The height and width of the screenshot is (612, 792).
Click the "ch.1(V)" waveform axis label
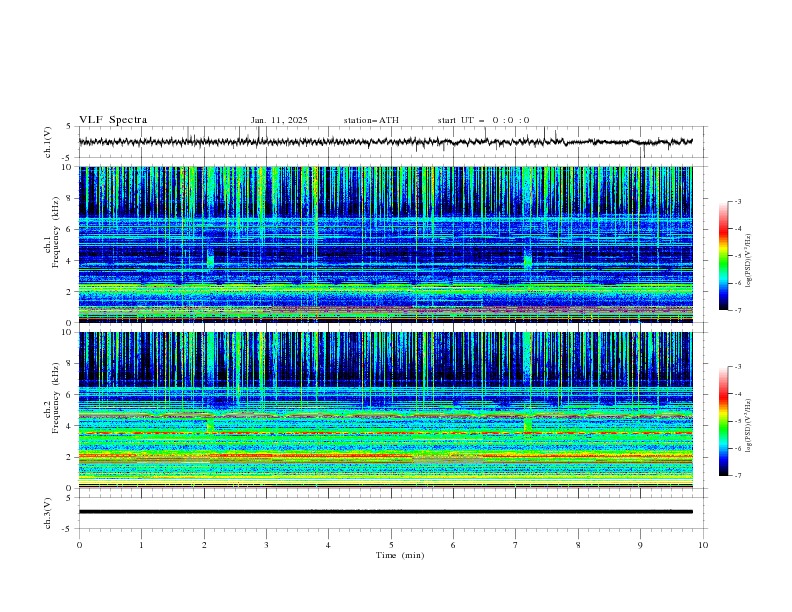click(x=48, y=142)
